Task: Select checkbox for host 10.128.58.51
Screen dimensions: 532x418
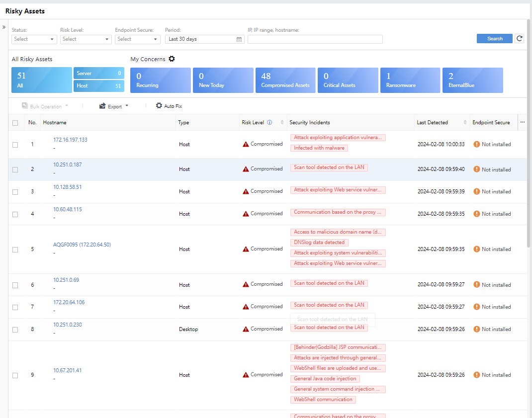Action: tap(15, 192)
